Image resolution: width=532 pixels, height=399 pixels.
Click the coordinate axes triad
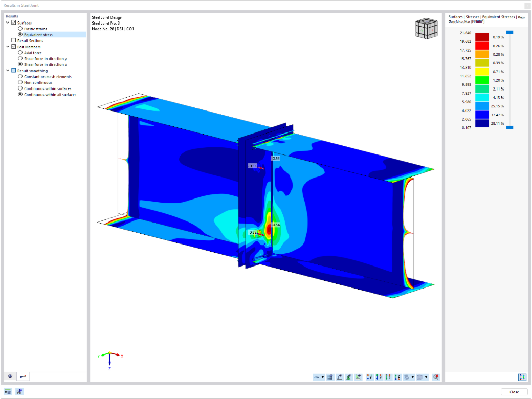pos(110,360)
